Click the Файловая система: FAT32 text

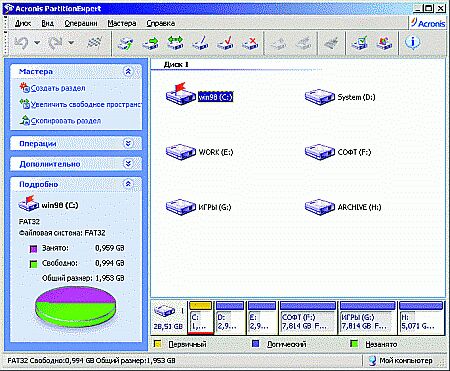click(62, 233)
